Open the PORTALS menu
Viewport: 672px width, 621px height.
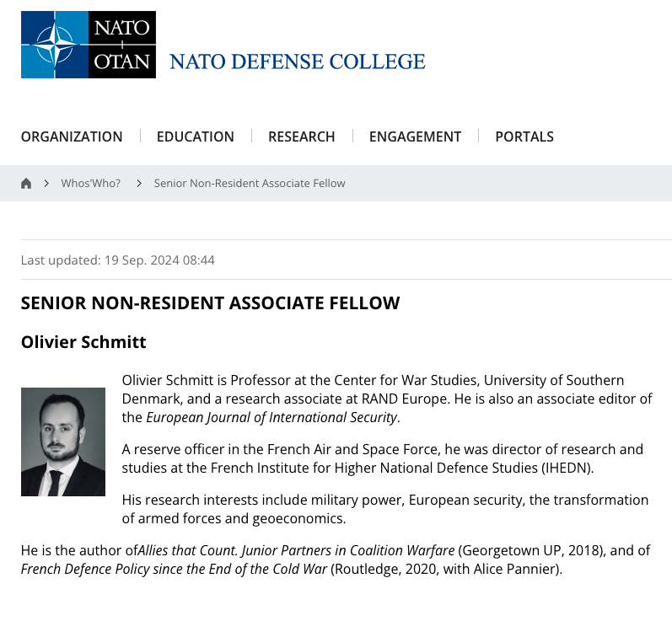pos(524,137)
